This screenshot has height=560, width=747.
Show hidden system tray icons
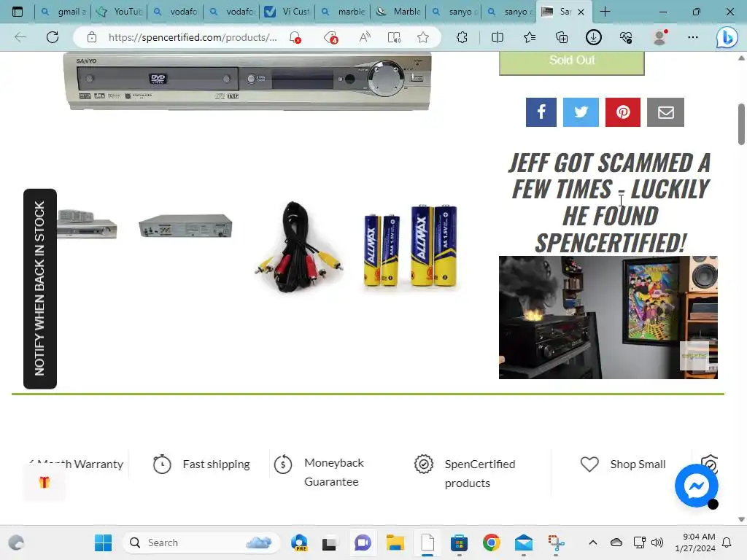pos(592,542)
